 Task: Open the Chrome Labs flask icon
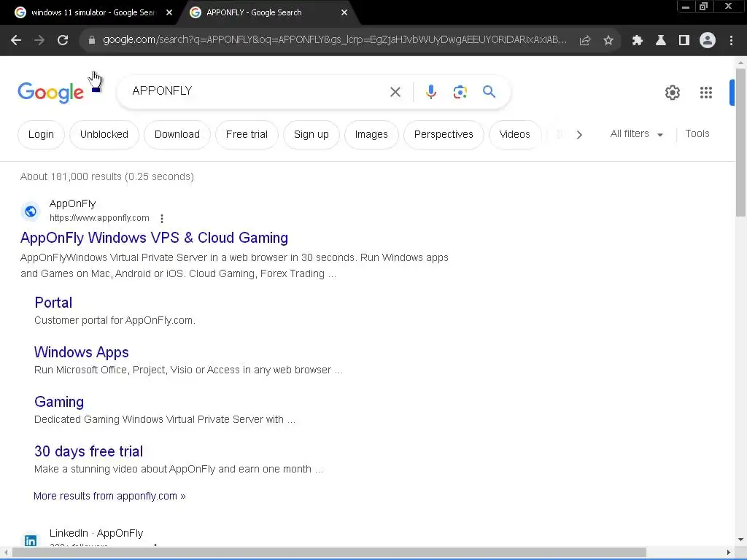click(x=660, y=41)
